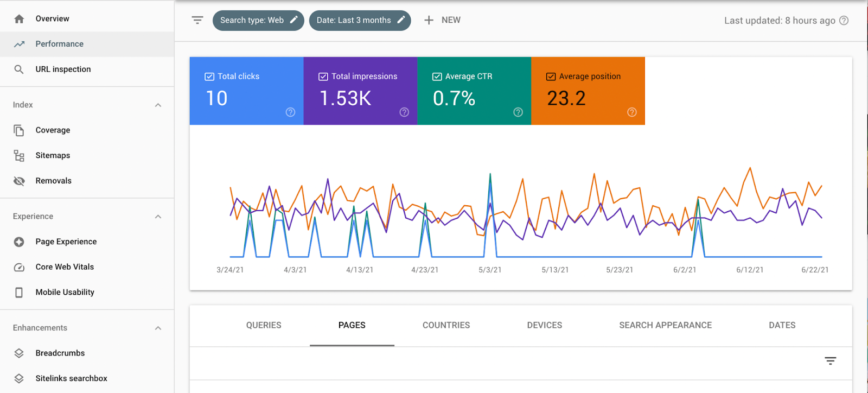Screen dimensions: 868x393
Task: Toggle the Total impressions checkbox
Action: (323, 77)
